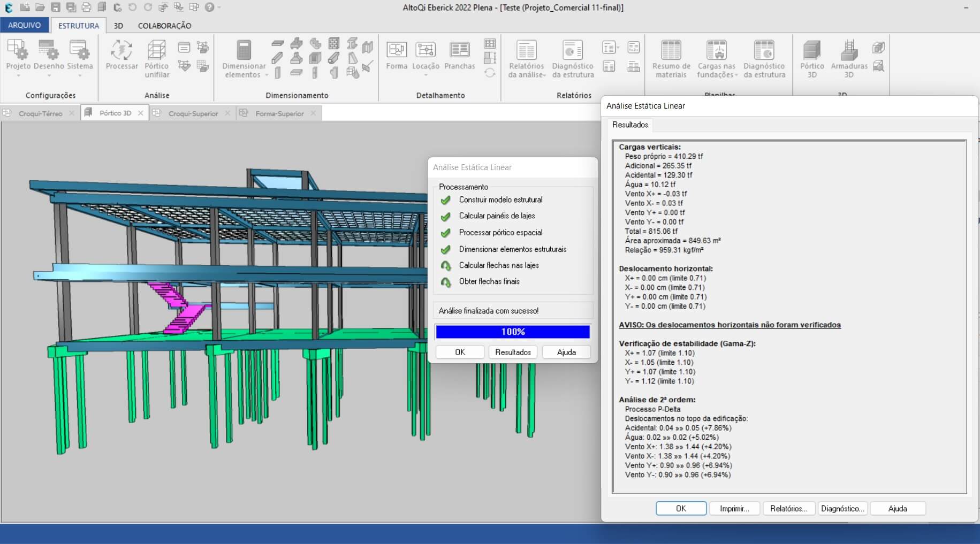Click the save icon in quick access toolbar
Viewport: 980px width, 544px height.
[x=56, y=7]
